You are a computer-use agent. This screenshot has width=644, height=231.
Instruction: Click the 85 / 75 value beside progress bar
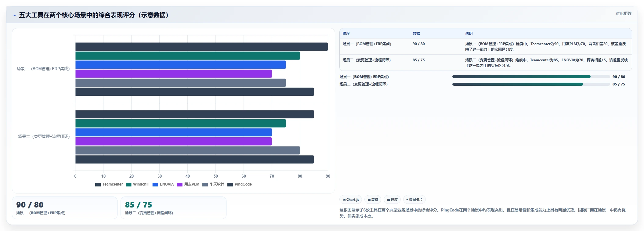click(x=619, y=84)
